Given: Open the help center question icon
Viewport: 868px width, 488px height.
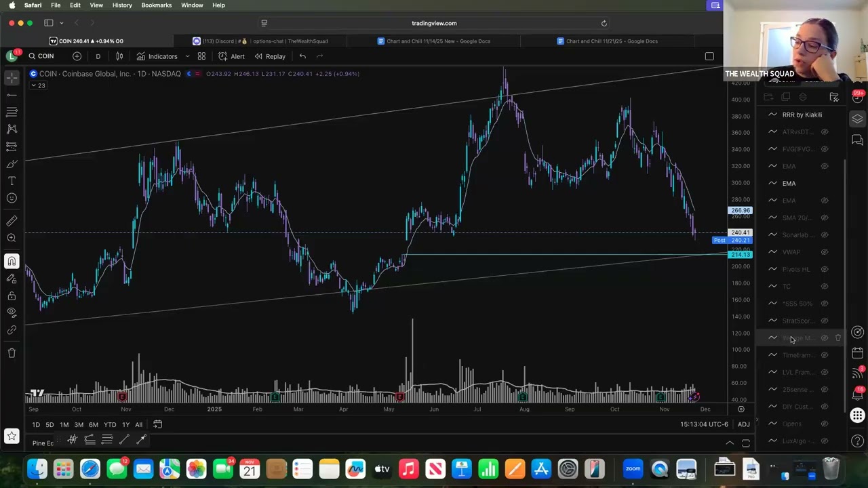Looking at the screenshot, I should point(858,441).
